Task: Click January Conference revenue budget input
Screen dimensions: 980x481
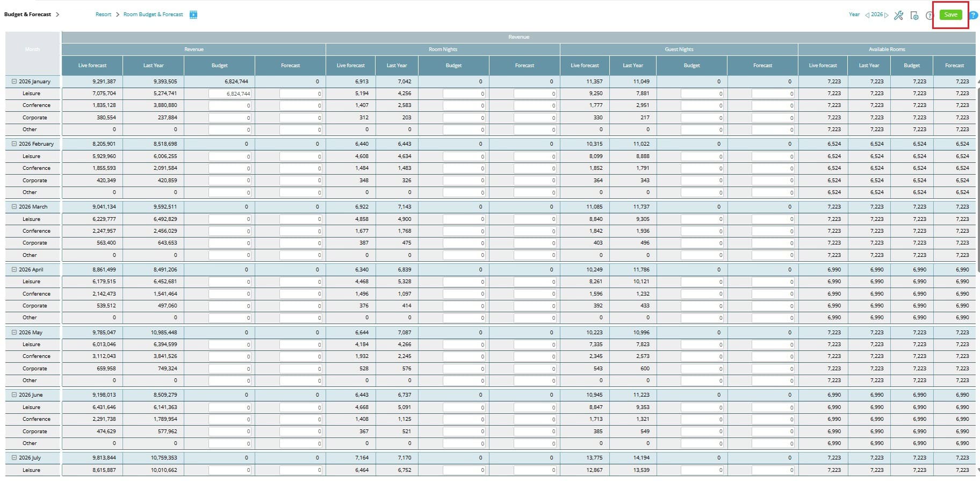Action: tap(230, 105)
